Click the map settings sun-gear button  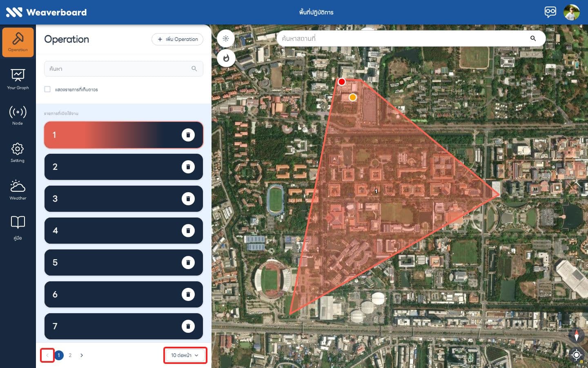pyautogui.click(x=226, y=38)
